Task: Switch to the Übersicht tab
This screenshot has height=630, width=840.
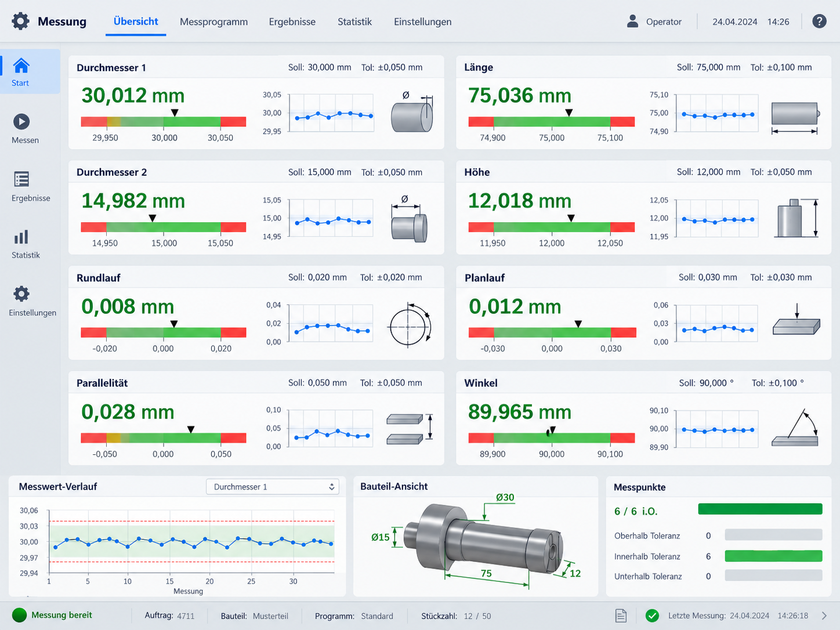Action: click(x=136, y=21)
